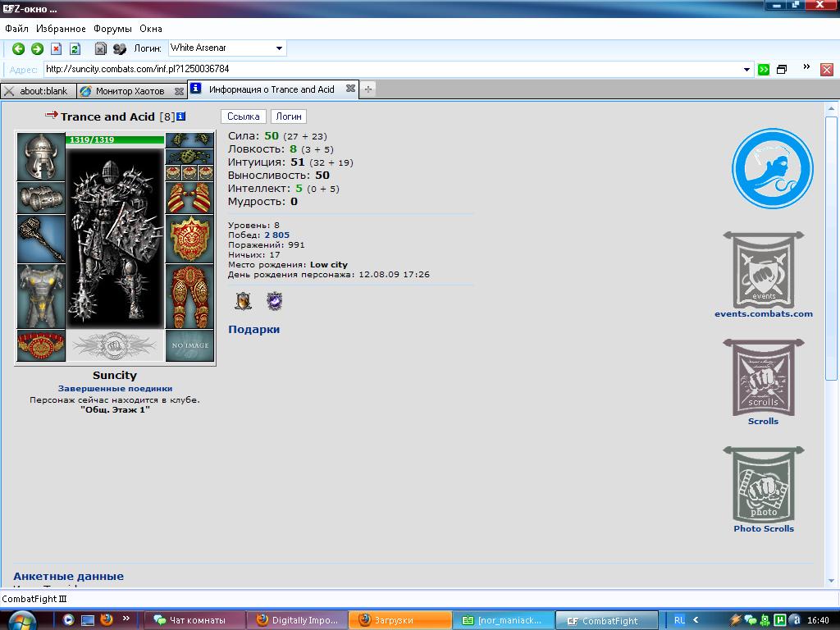
Task: Launch Firefox from the quick launch bar
Action: point(107,620)
